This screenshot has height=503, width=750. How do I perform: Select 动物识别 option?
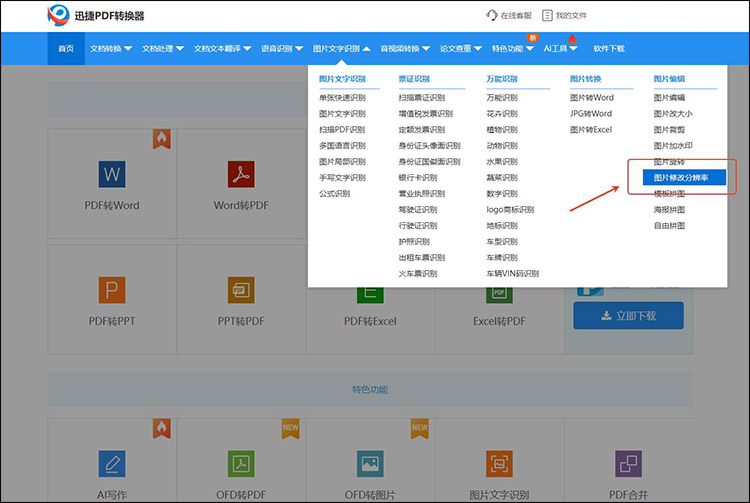502,145
